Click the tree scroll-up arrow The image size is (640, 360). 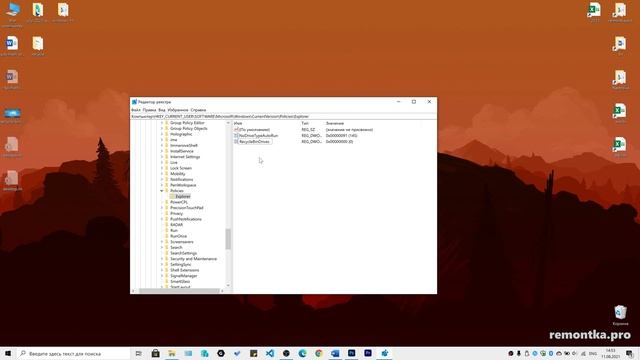(228, 123)
